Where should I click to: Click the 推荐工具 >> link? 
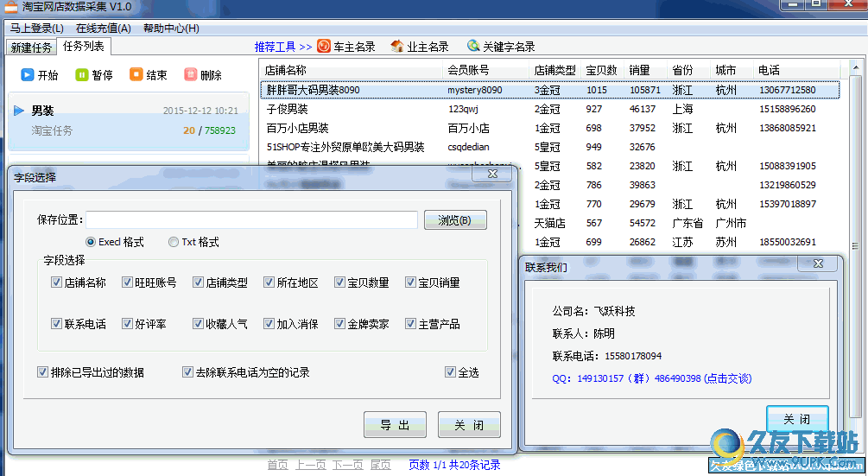283,47
